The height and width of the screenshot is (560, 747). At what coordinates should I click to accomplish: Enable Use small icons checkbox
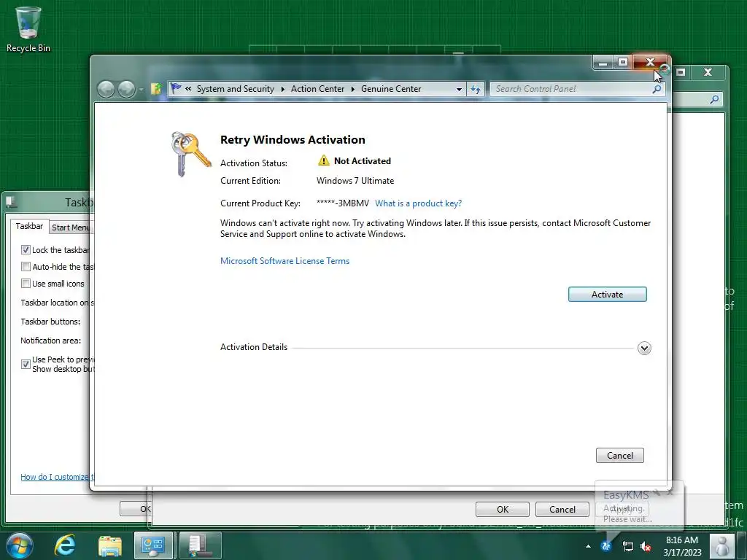(26, 284)
